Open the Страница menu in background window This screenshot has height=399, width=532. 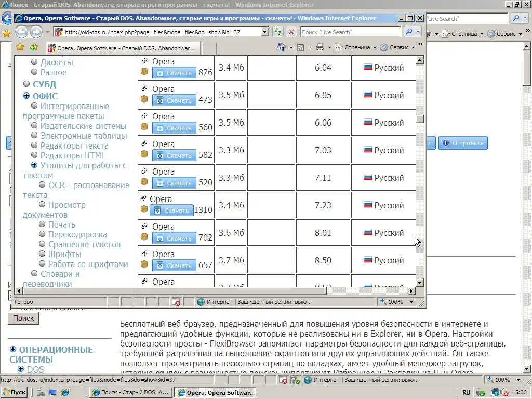462,34
